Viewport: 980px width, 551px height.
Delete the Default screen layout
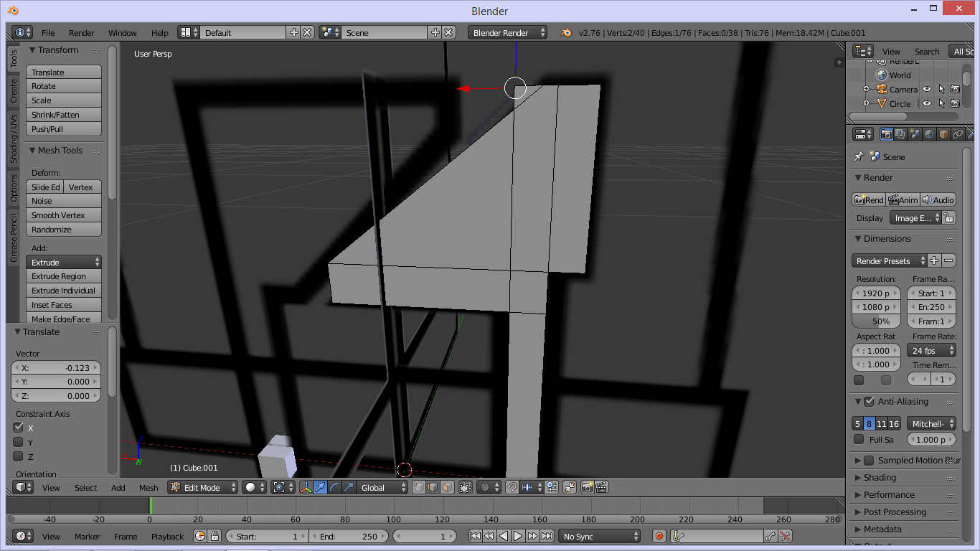tap(307, 32)
